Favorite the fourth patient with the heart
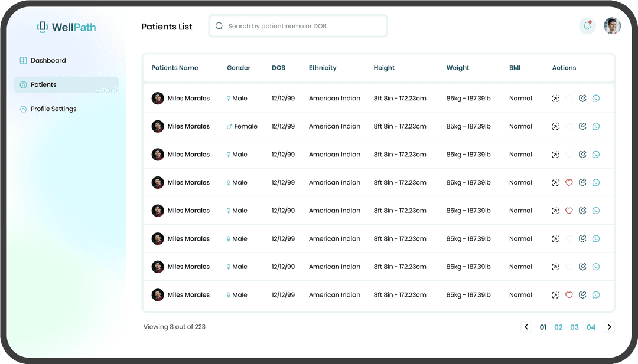The height and width of the screenshot is (364, 638). pos(569,182)
